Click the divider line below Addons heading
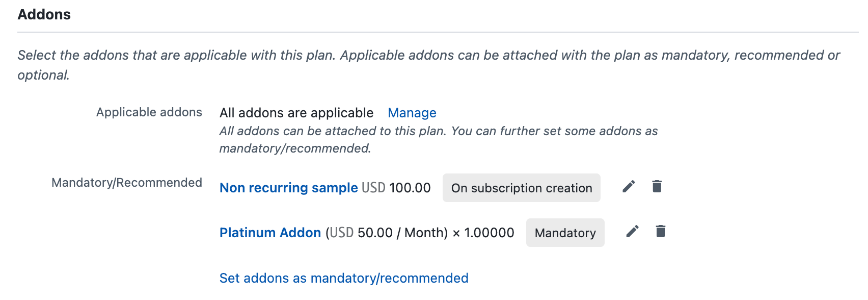868x300 pixels. (x=438, y=32)
